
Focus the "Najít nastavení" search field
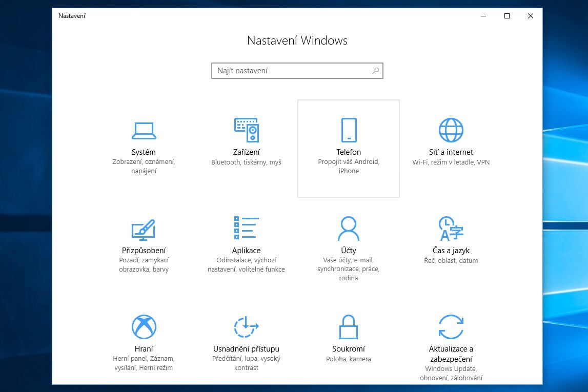(x=292, y=71)
